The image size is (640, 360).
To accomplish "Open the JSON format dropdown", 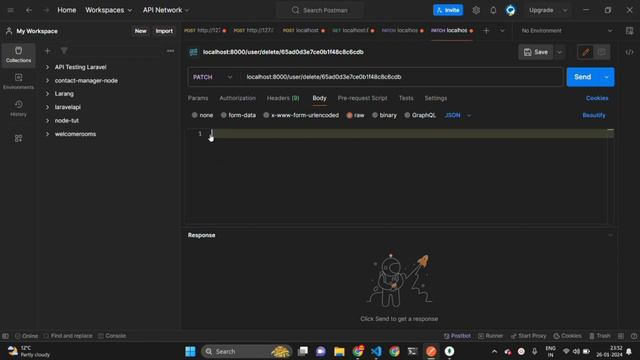I will click(458, 116).
